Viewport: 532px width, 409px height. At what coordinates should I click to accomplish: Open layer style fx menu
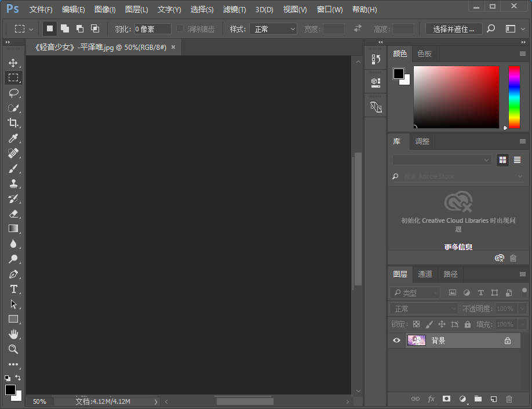tap(431, 399)
